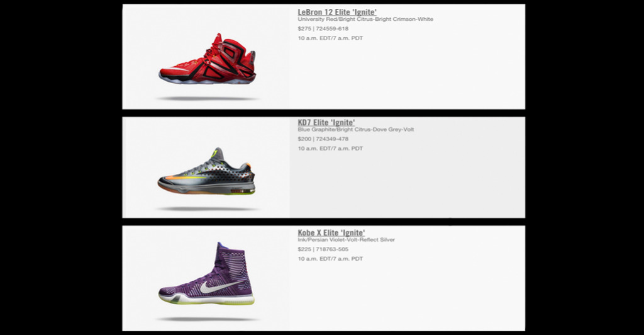Open the LeBron 12 Elite 'Ignite' link
This screenshot has width=644, height=335.
point(337,12)
